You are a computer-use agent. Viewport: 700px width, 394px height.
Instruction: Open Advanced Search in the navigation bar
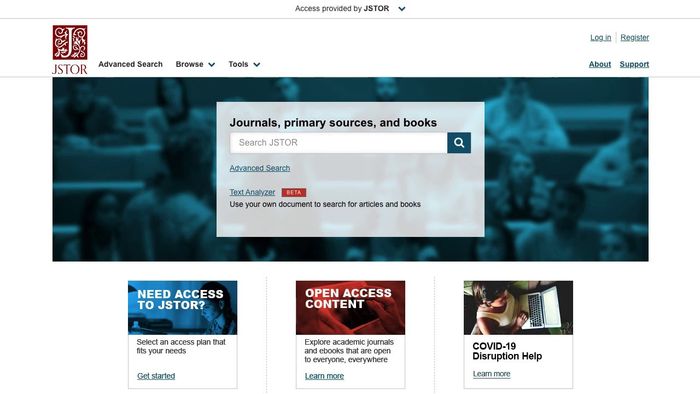(130, 64)
